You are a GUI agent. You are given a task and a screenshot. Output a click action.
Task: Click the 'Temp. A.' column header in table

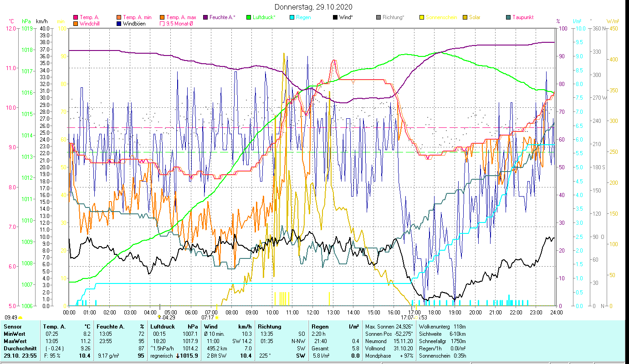[x=54, y=327]
